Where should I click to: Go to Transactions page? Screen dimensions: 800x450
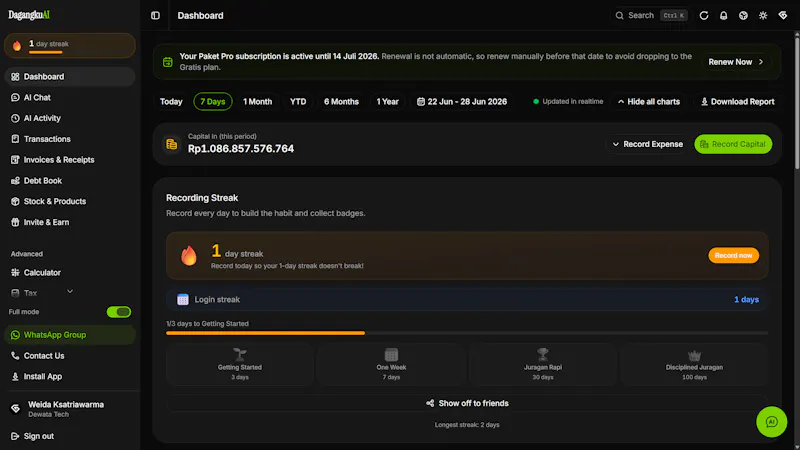70,139
